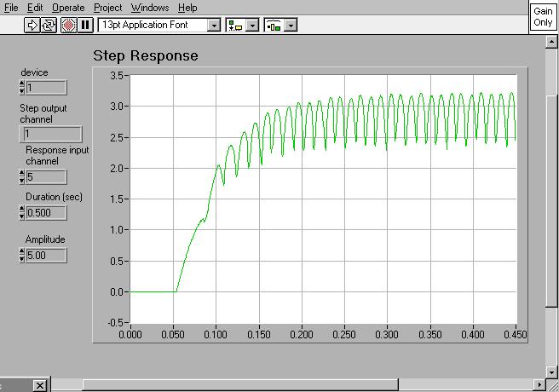This screenshot has width=559, height=392.
Task: Click the vertical scrollbar thumb
Action: click(551, 200)
